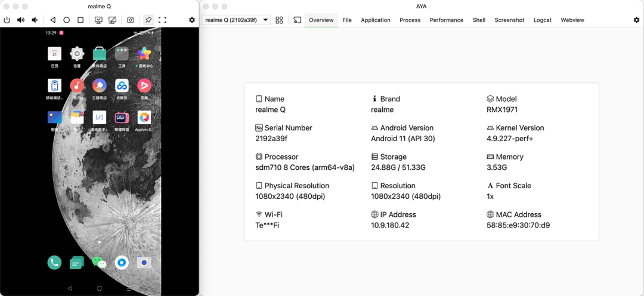Toggle fullscreen mode icon
Screen dimensions: 644x296
click(162, 20)
